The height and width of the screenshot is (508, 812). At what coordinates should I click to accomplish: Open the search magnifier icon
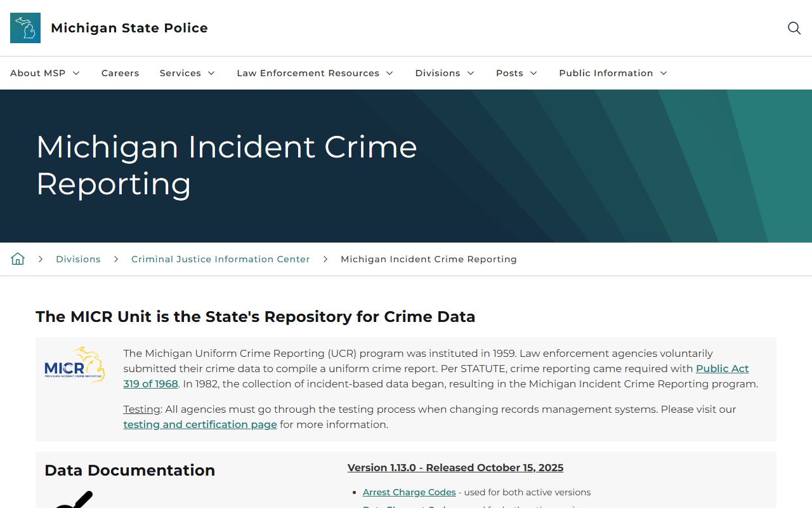coord(794,28)
